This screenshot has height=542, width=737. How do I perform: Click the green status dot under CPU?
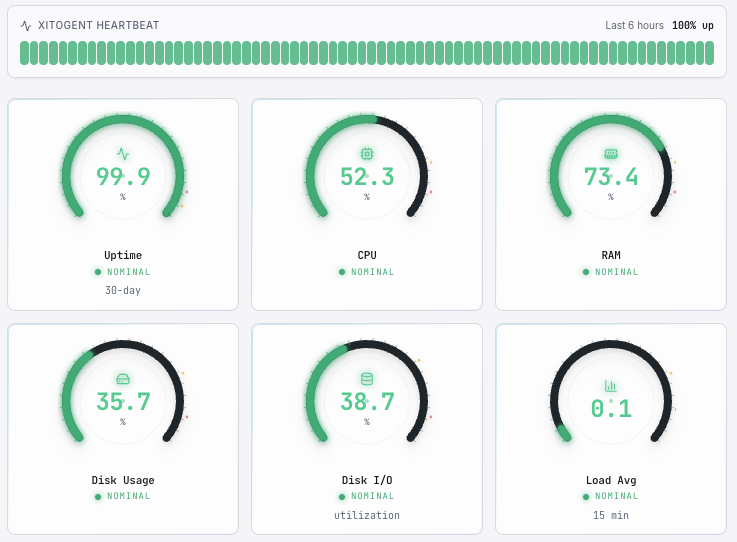pyautogui.click(x=342, y=272)
